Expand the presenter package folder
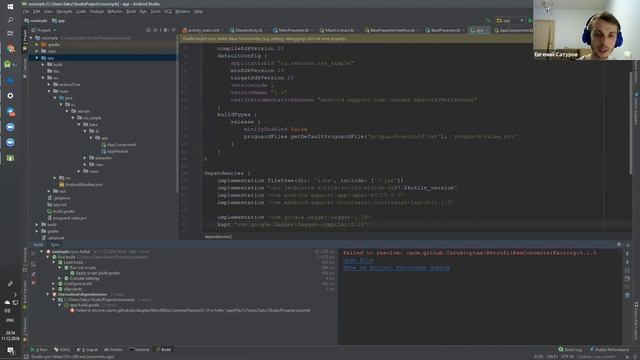Screen dimensions: 640x360 click(85, 158)
